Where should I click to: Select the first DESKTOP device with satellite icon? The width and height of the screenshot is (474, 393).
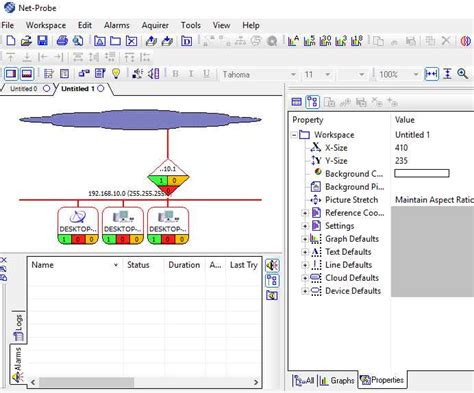pos(78,226)
